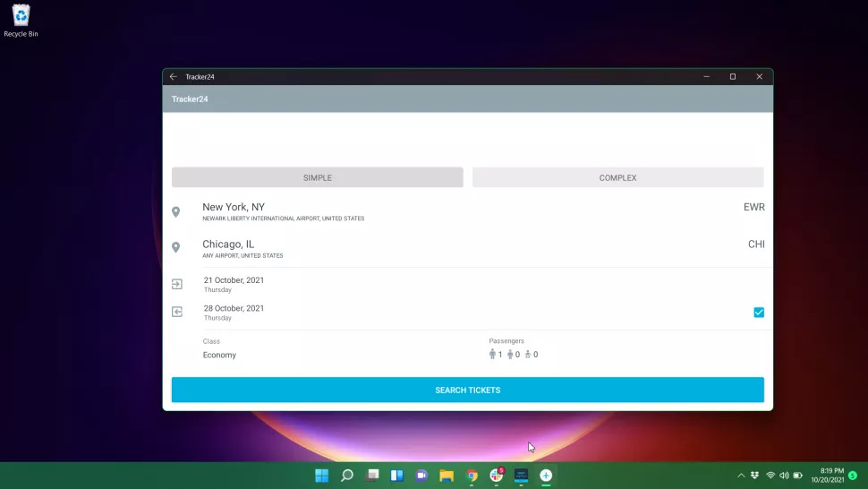Viewport: 868px width, 489px height.
Task: Open File Explorer from the taskbar
Action: tap(447, 476)
